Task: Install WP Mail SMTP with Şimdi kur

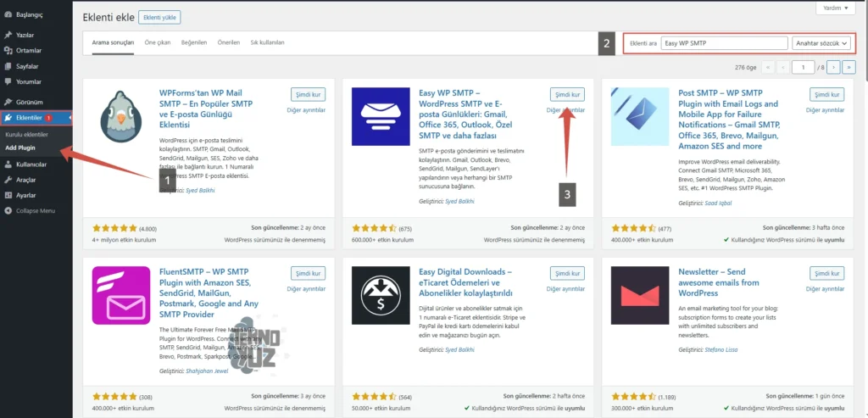Action: pyautogui.click(x=308, y=95)
